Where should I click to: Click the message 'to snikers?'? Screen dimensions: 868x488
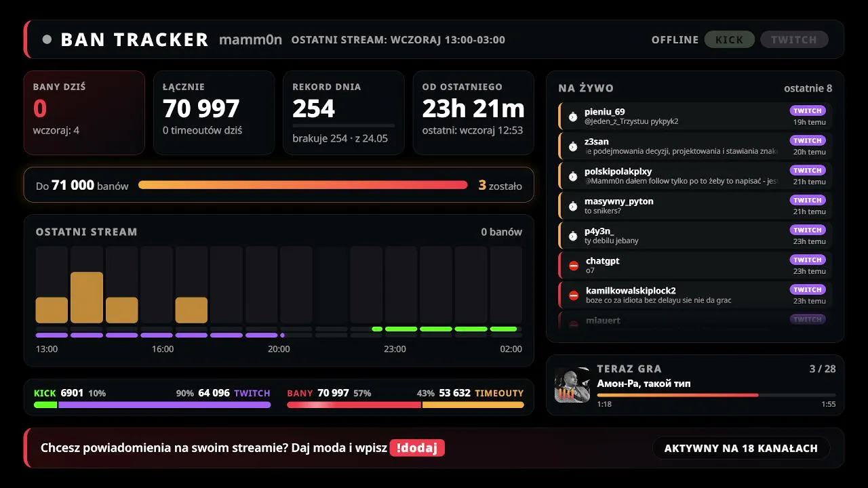603,211
